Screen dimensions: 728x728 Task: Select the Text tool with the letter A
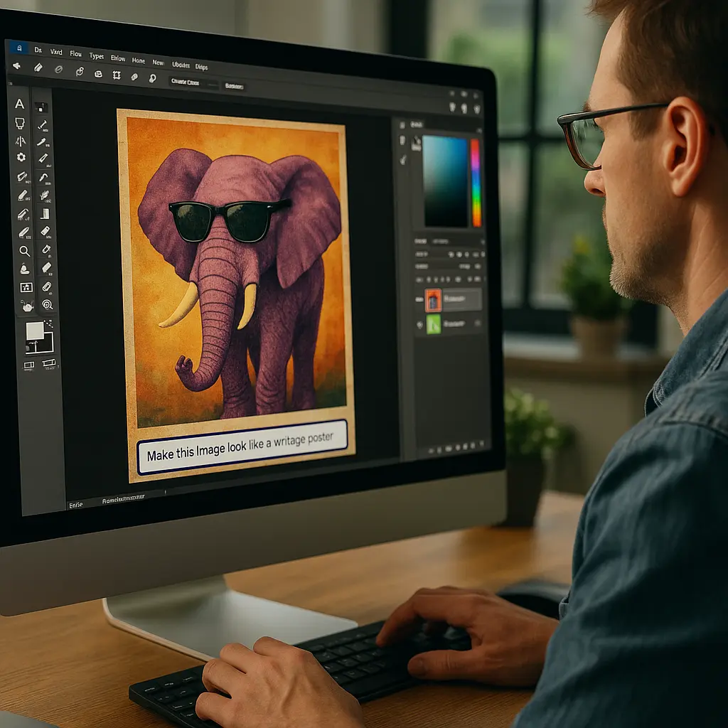[19, 104]
